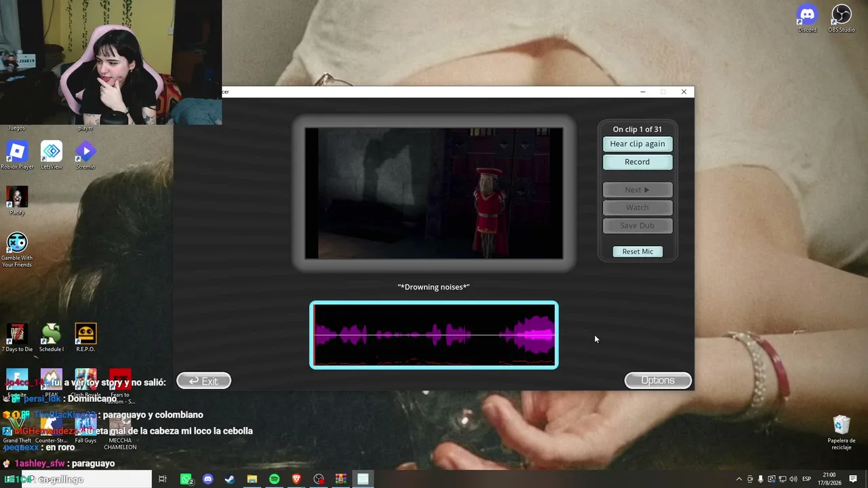Open the Options menu button

(x=658, y=380)
